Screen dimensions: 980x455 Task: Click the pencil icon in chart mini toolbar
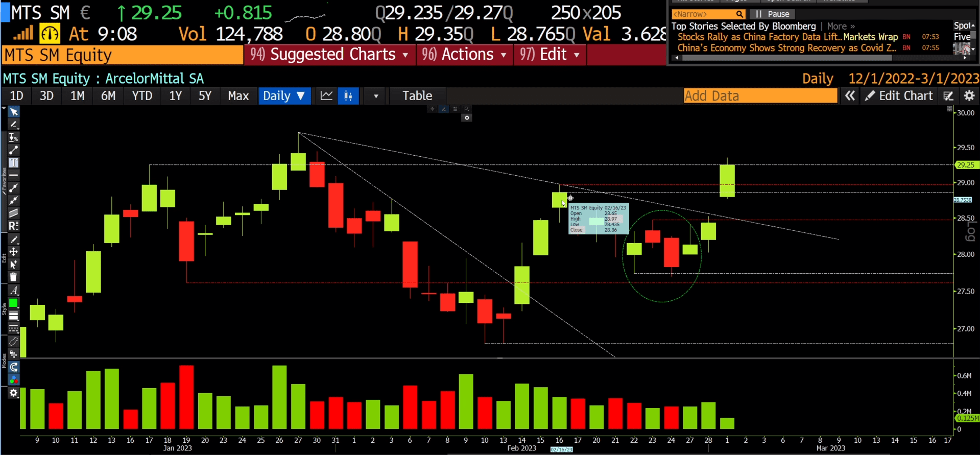click(x=444, y=109)
